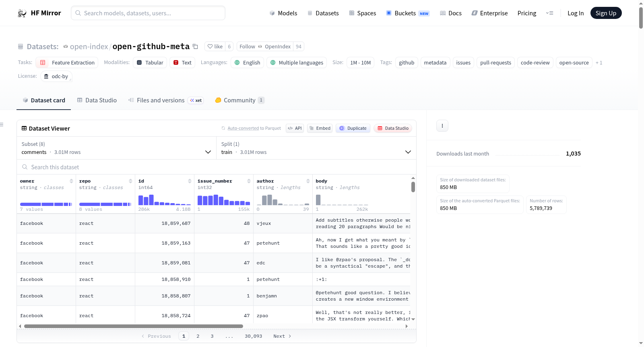Jump to page 3 of the table
Viewport: 644px width, 347px height.
pos(212,336)
